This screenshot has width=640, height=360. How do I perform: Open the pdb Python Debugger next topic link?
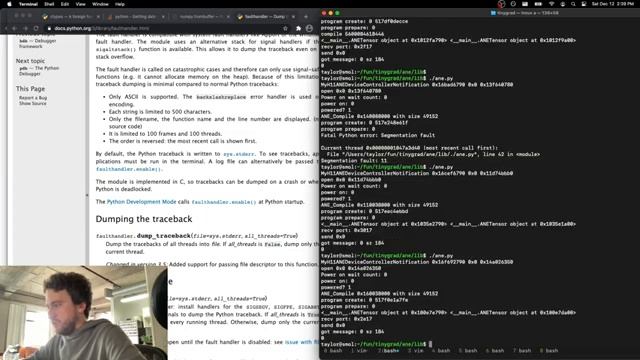39,71
